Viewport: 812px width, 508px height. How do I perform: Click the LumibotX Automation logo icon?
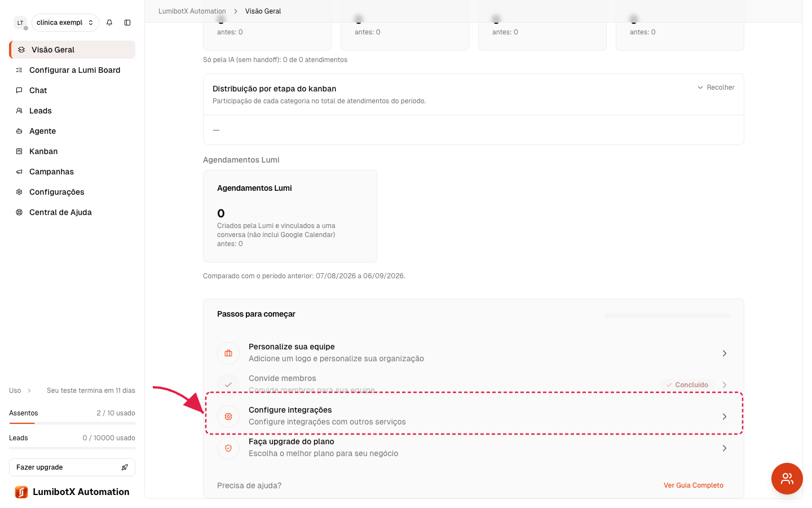coord(21,492)
